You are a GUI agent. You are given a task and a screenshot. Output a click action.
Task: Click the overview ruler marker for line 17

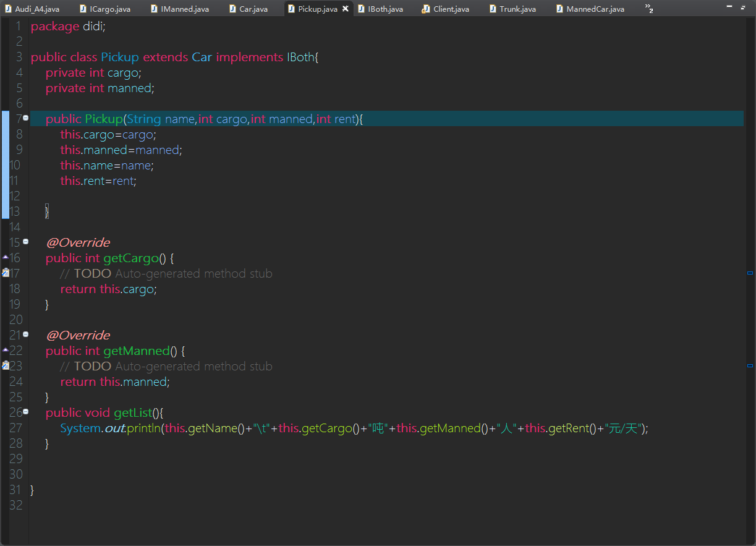(750, 273)
